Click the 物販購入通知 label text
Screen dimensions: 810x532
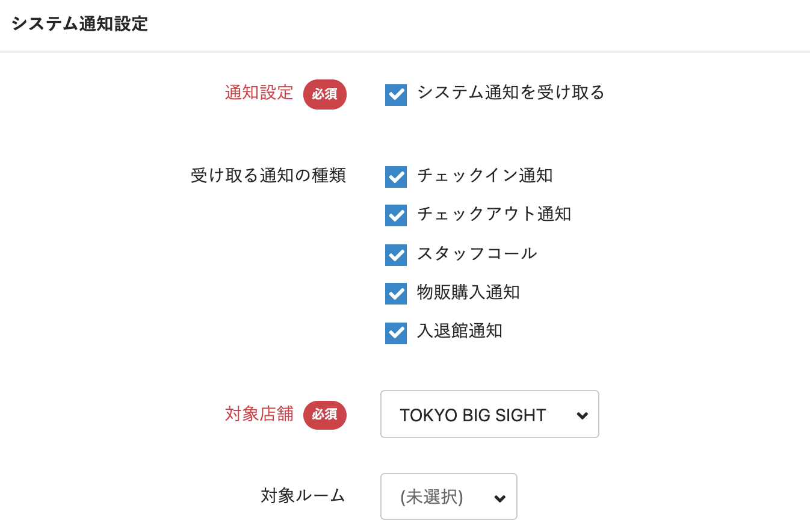pos(468,292)
